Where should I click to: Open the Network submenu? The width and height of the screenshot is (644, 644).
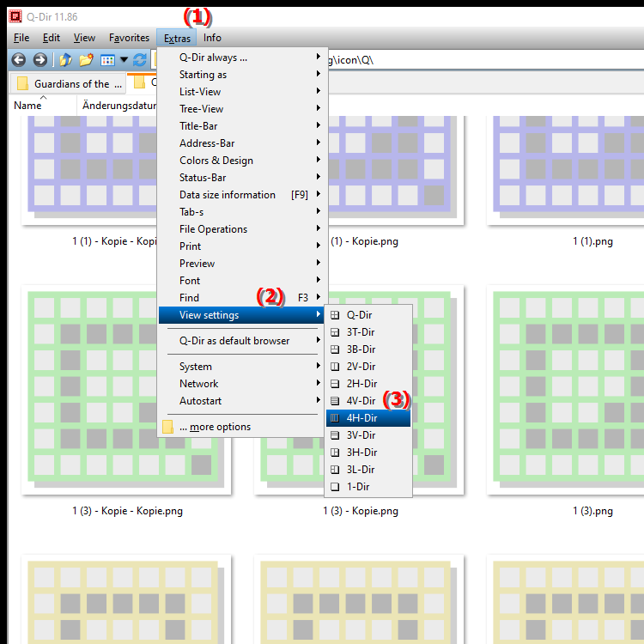(243, 384)
